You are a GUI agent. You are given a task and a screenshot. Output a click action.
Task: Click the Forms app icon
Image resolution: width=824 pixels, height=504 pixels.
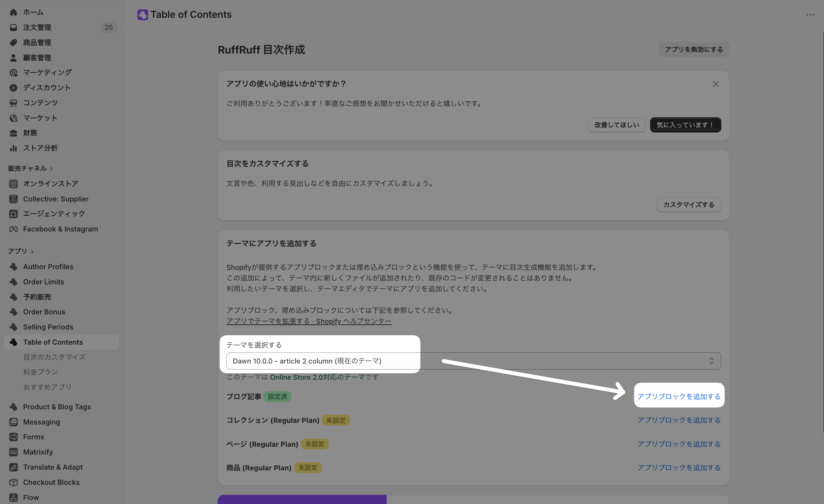(13, 437)
